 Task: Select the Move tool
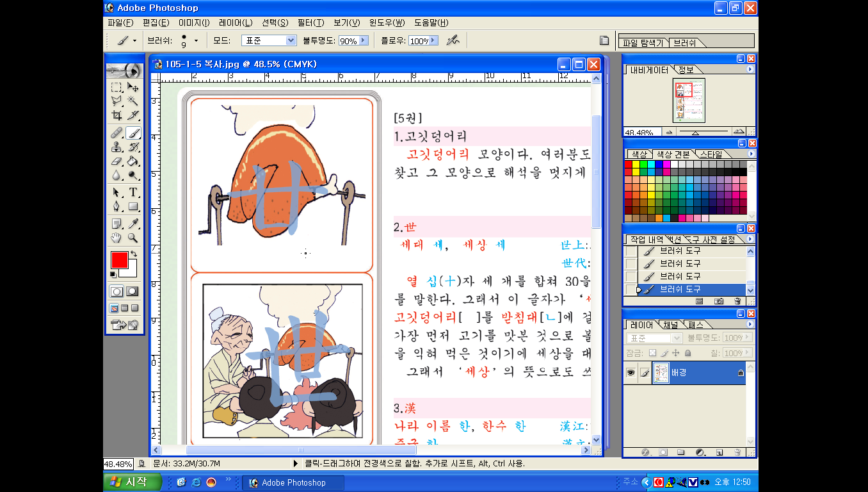click(133, 87)
